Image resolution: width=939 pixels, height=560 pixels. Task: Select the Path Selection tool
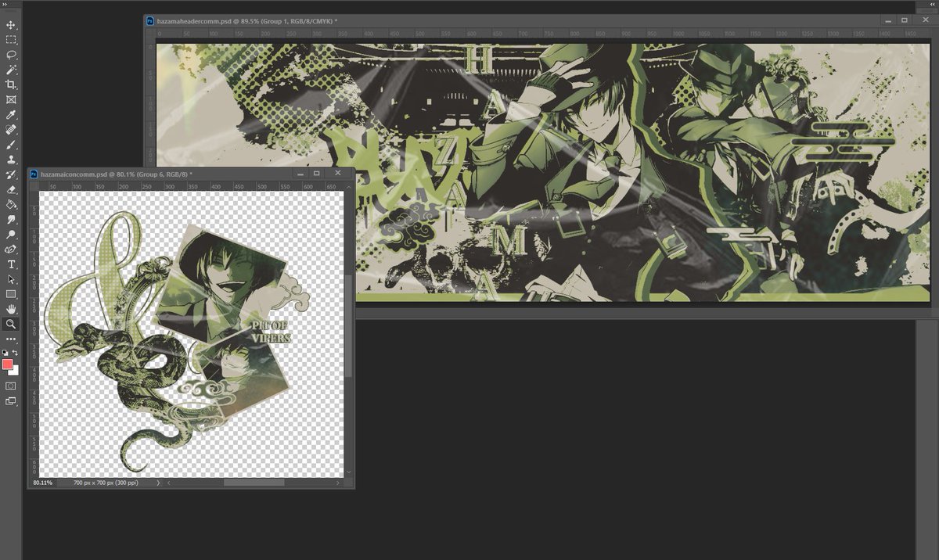(x=11, y=279)
